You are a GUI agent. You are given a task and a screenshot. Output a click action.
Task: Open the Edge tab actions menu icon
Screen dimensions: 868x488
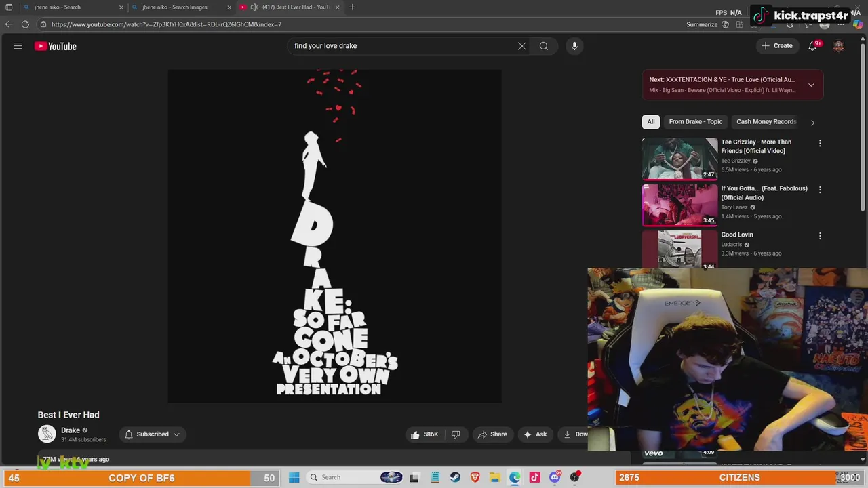[x=9, y=7]
